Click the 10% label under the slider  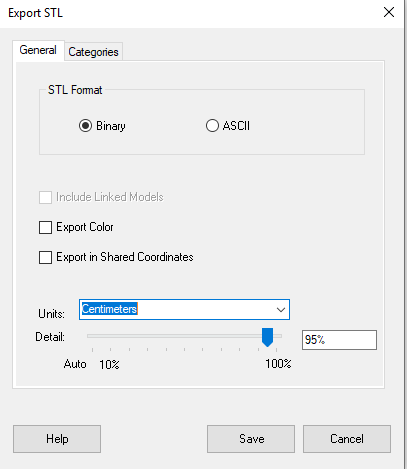[109, 364]
